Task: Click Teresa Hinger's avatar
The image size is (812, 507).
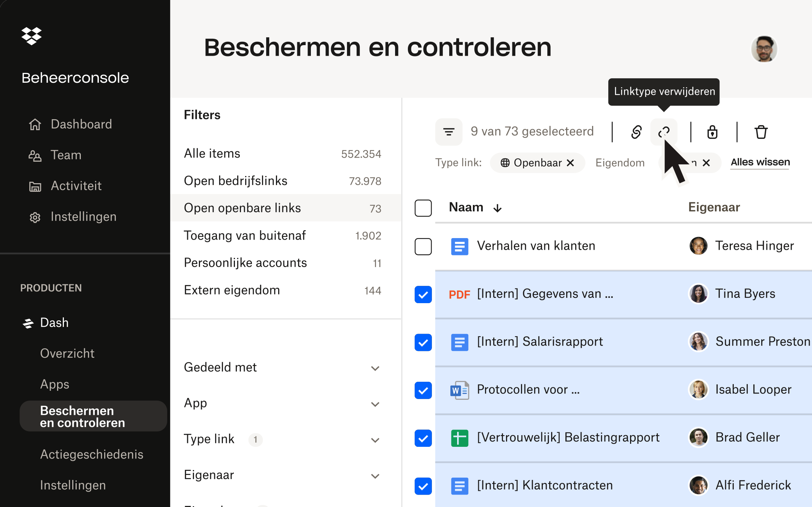Action: (x=698, y=246)
